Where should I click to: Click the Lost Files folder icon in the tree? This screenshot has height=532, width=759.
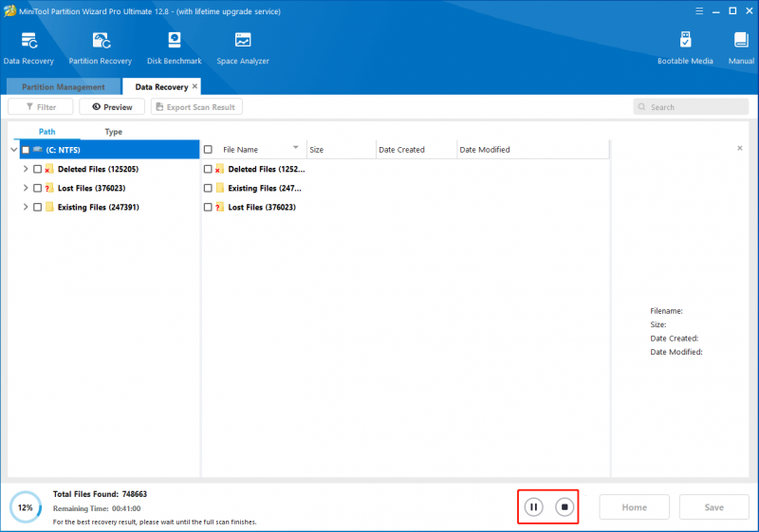click(49, 188)
